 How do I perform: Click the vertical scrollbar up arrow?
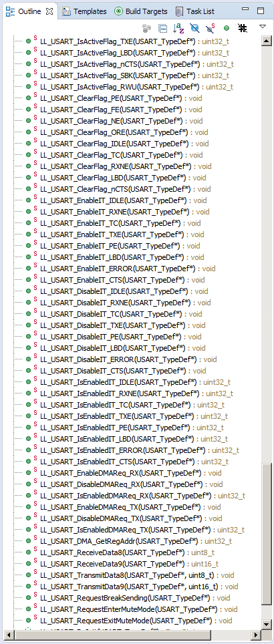pyautogui.click(x=265, y=41)
